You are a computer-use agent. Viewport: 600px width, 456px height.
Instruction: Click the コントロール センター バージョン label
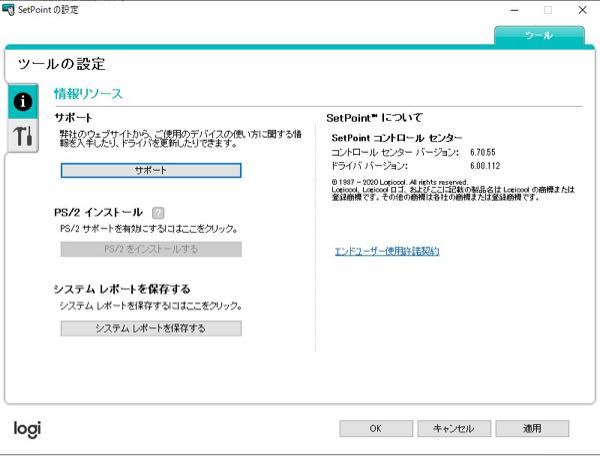click(395, 152)
